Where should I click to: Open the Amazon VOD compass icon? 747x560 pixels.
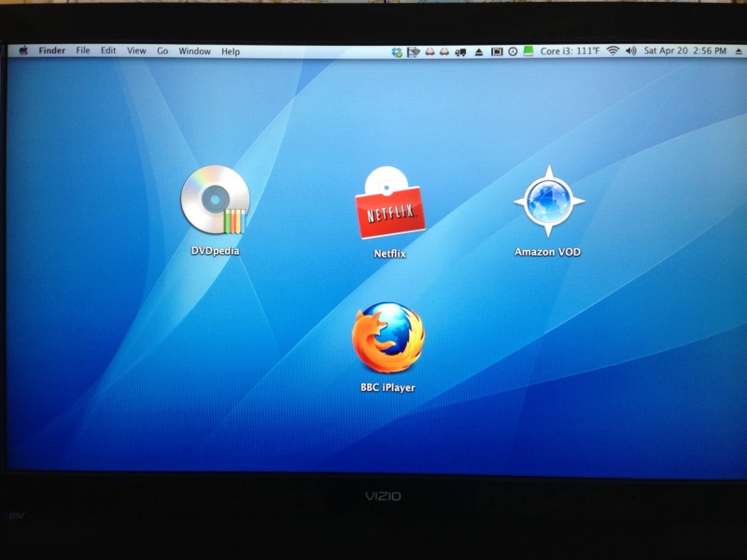(549, 201)
